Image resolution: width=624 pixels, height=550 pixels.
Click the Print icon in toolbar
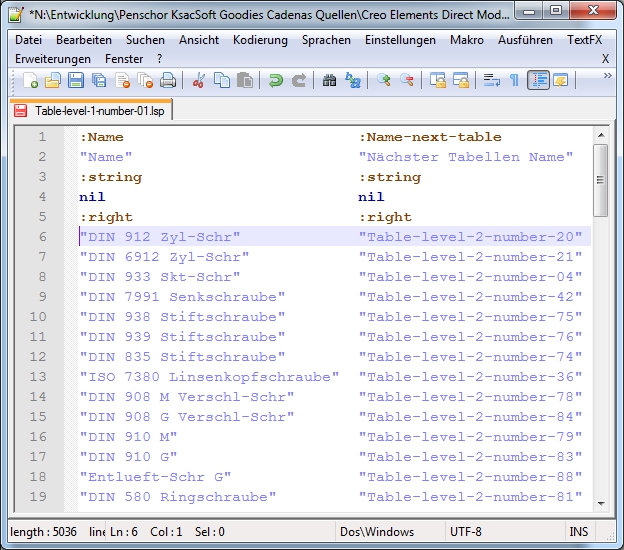168,81
